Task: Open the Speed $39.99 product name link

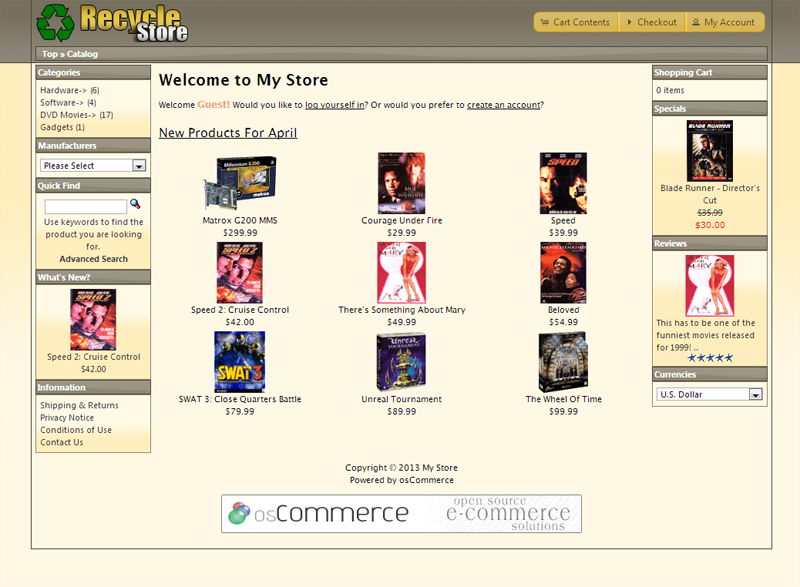Action: tap(563, 220)
